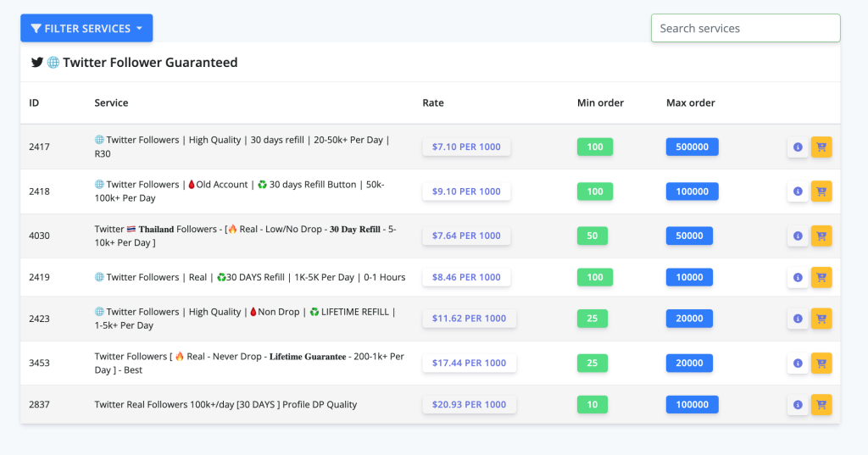Add service 2837 to cart
This screenshot has width=868, height=455.
pyautogui.click(x=821, y=405)
